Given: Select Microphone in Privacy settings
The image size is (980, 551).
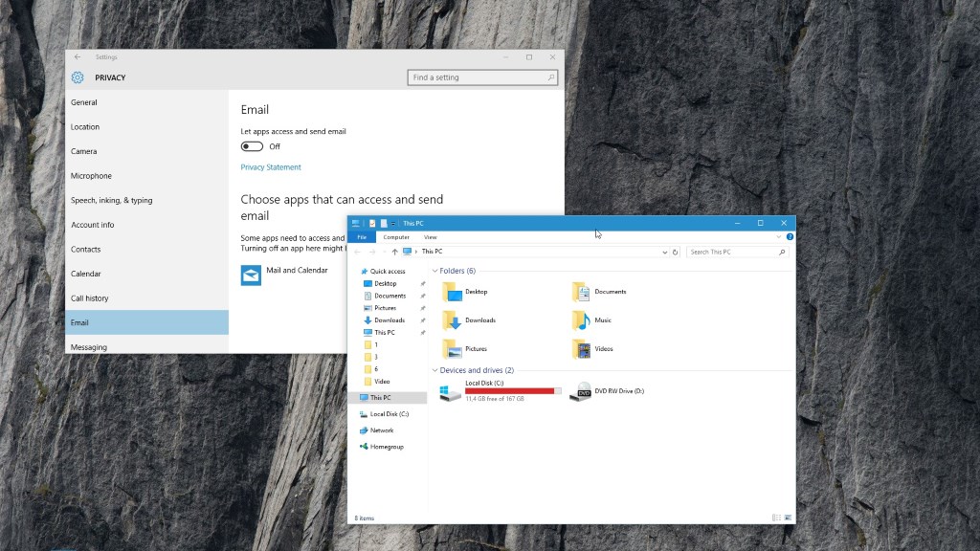Looking at the screenshot, I should 146,176.
